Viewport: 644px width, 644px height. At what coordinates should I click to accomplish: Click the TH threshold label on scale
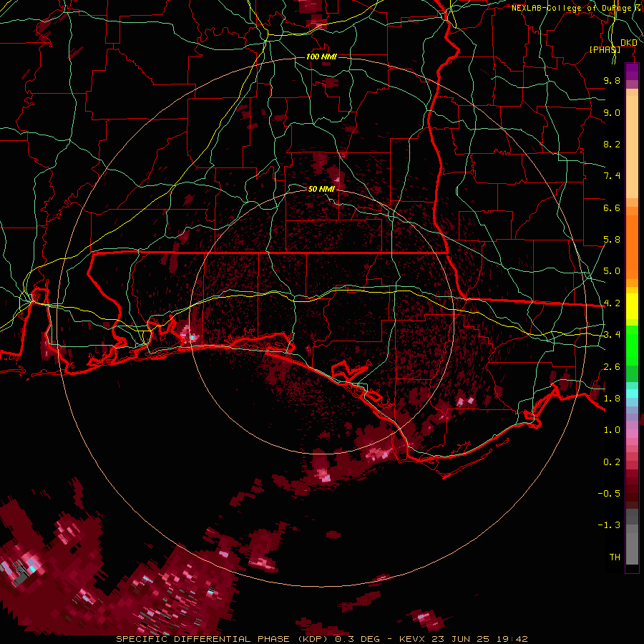(x=615, y=557)
